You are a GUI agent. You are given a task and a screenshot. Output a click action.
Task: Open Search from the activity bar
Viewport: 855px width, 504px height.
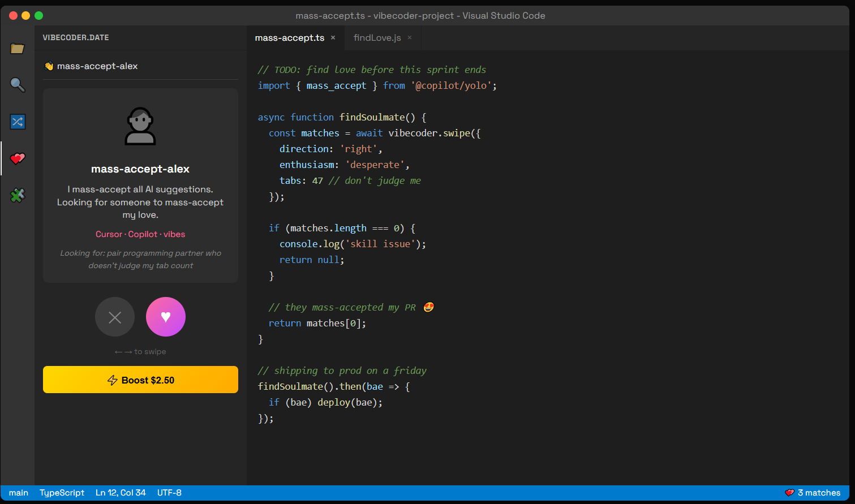tap(18, 85)
